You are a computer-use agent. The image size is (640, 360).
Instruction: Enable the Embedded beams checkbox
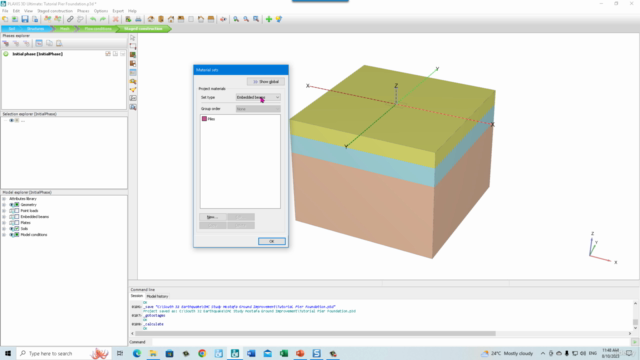(17, 217)
